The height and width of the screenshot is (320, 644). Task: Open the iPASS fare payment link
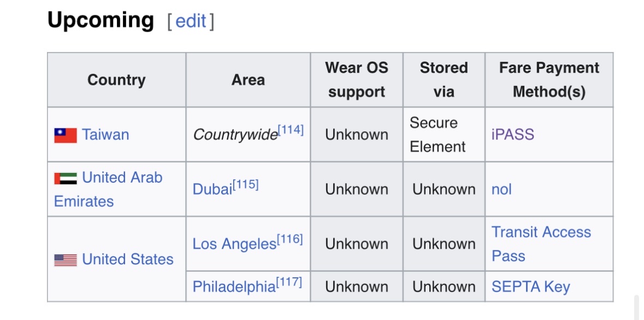pyautogui.click(x=512, y=135)
